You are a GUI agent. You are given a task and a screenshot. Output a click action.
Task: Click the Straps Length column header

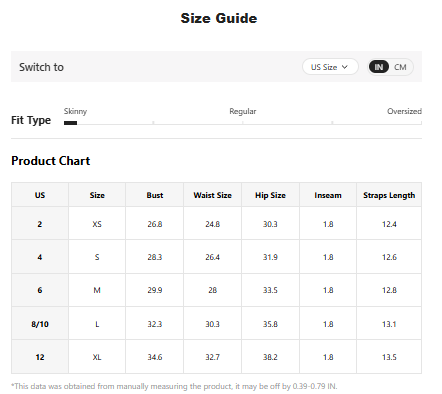coord(389,195)
